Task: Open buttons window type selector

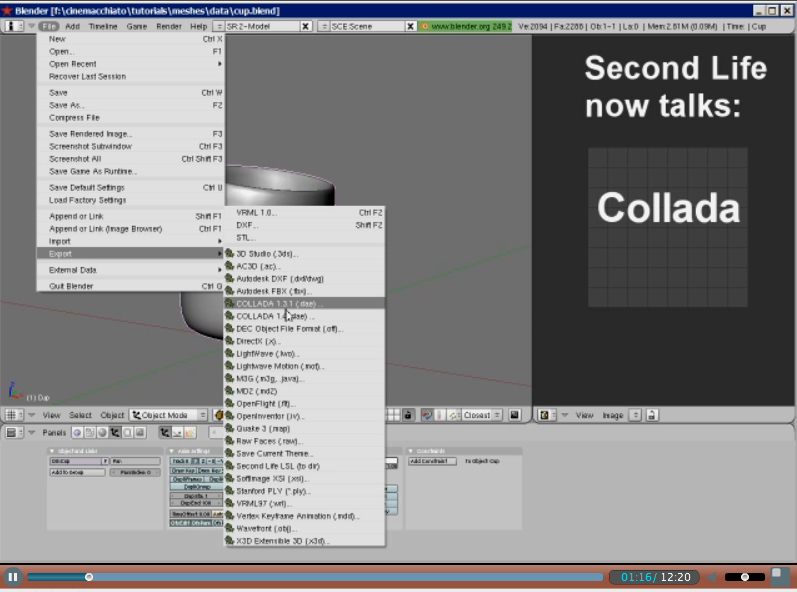Action: (x=14, y=432)
